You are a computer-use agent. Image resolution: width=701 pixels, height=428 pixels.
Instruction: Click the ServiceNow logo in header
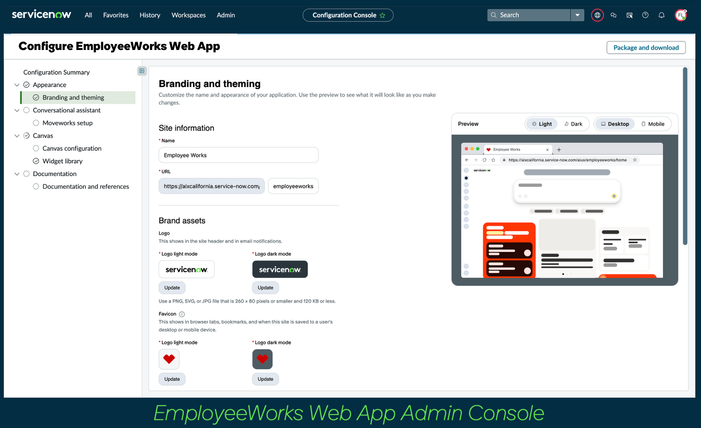point(41,15)
